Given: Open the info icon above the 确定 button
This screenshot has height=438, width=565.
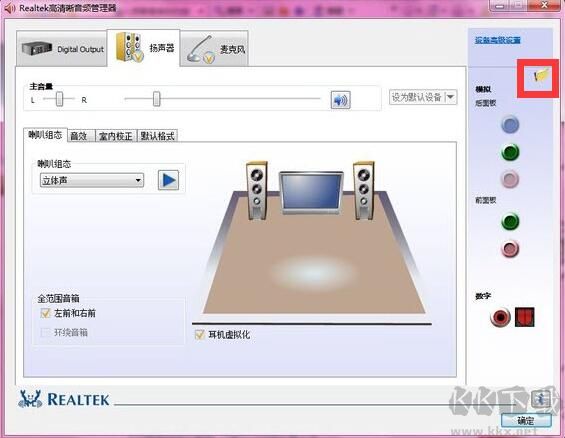Looking at the screenshot, I should click(542, 399).
